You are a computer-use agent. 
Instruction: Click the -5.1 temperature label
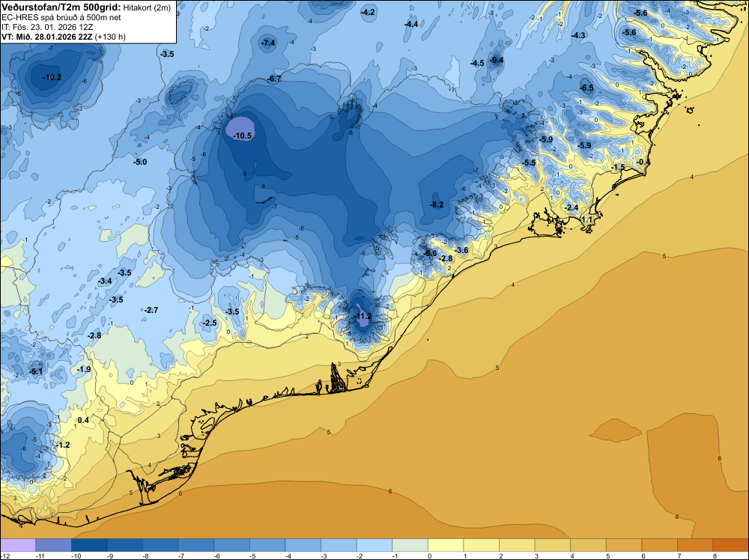[x=36, y=371]
